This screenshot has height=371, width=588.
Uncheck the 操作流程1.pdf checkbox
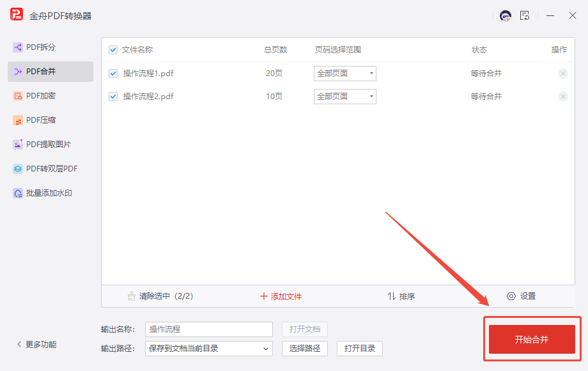click(113, 74)
